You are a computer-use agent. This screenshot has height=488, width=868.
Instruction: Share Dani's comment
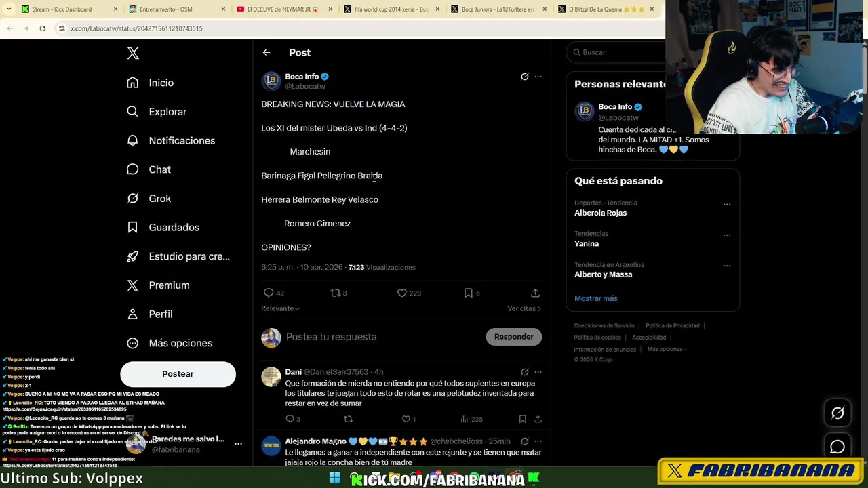tap(538, 419)
